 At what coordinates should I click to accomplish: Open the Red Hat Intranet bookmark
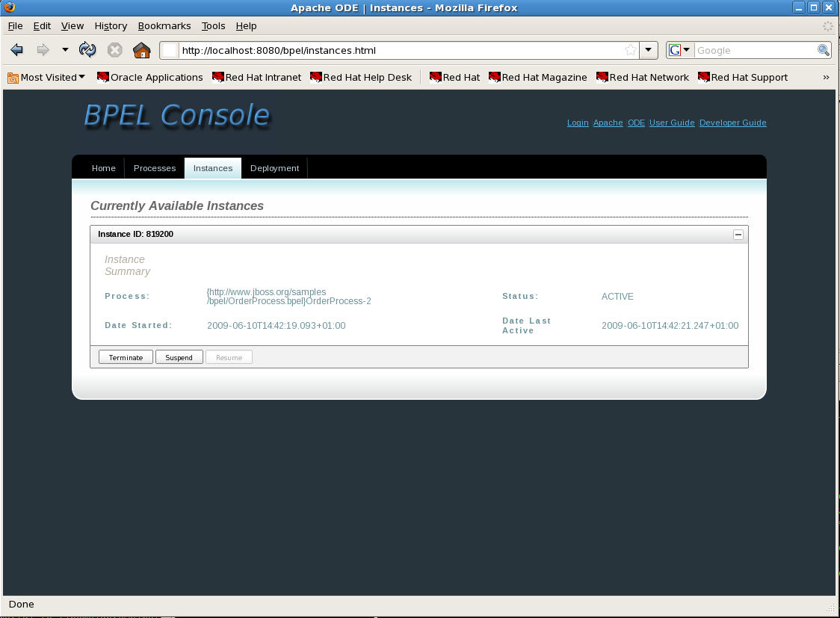coord(256,78)
